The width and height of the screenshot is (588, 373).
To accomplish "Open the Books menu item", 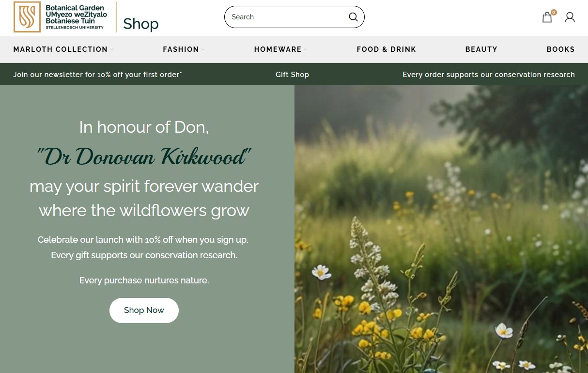I will coord(561,49).
